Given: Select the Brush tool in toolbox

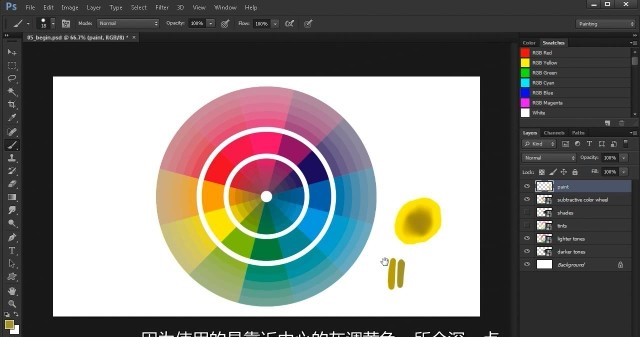Looking at the screenshot, I should pos(12,145).
